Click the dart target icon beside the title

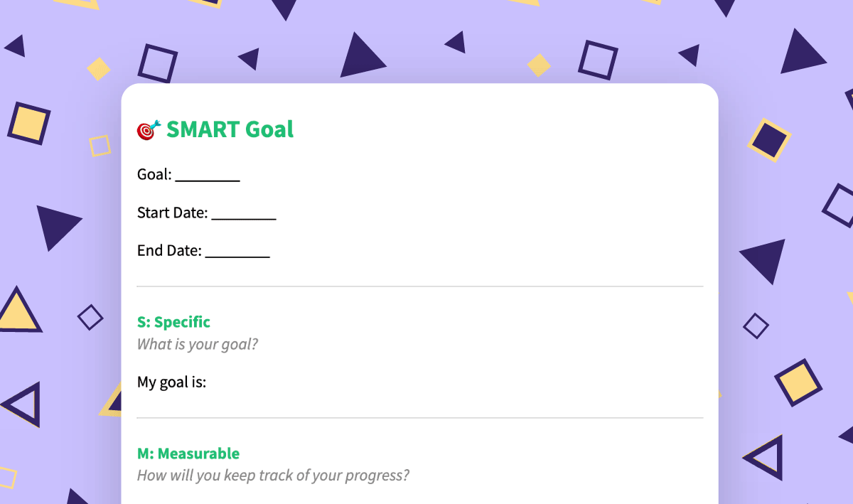(x=149, y=130)
